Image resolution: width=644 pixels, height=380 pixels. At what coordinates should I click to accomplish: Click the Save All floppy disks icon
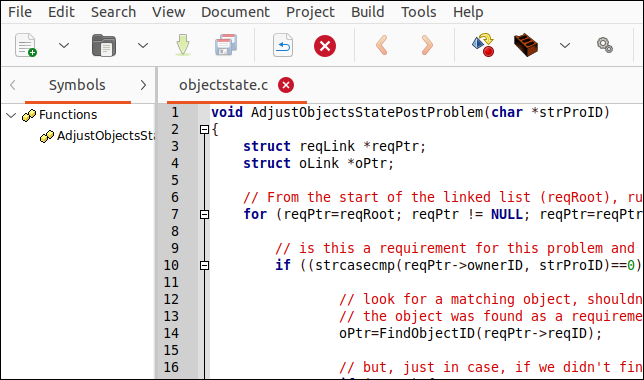coord(226,45)
